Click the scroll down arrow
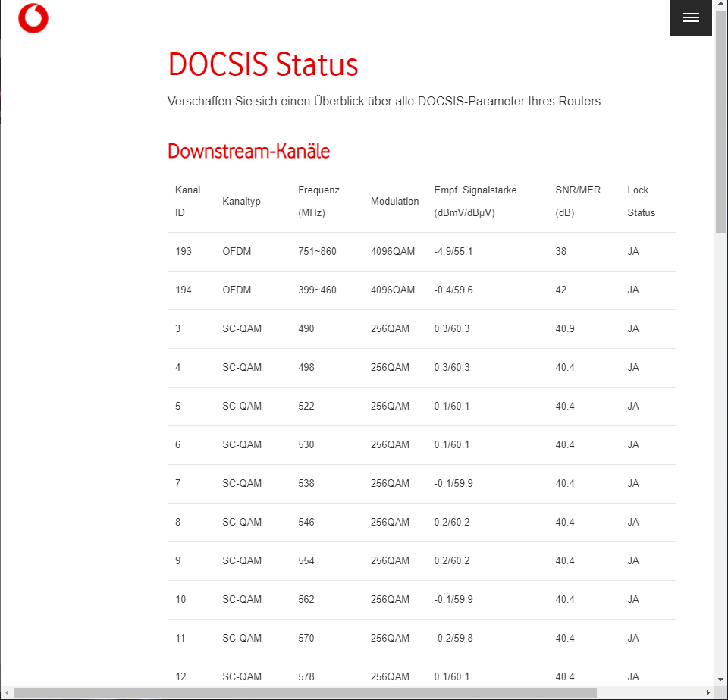The image size is (728, 700). click(720, 679)
